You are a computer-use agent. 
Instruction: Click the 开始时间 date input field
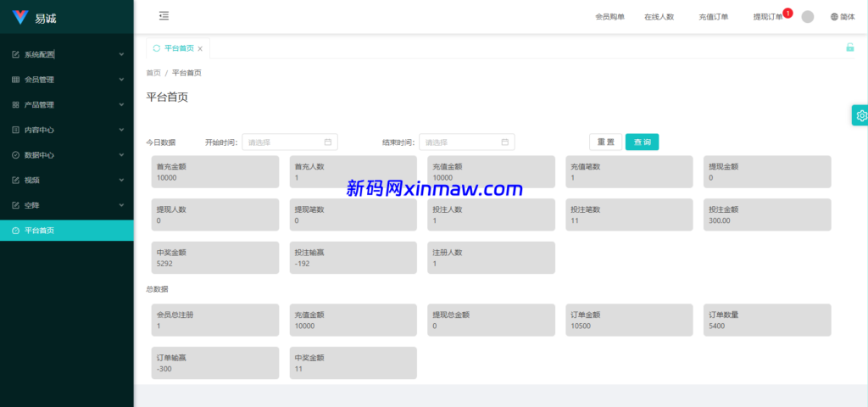coord(290,142)
